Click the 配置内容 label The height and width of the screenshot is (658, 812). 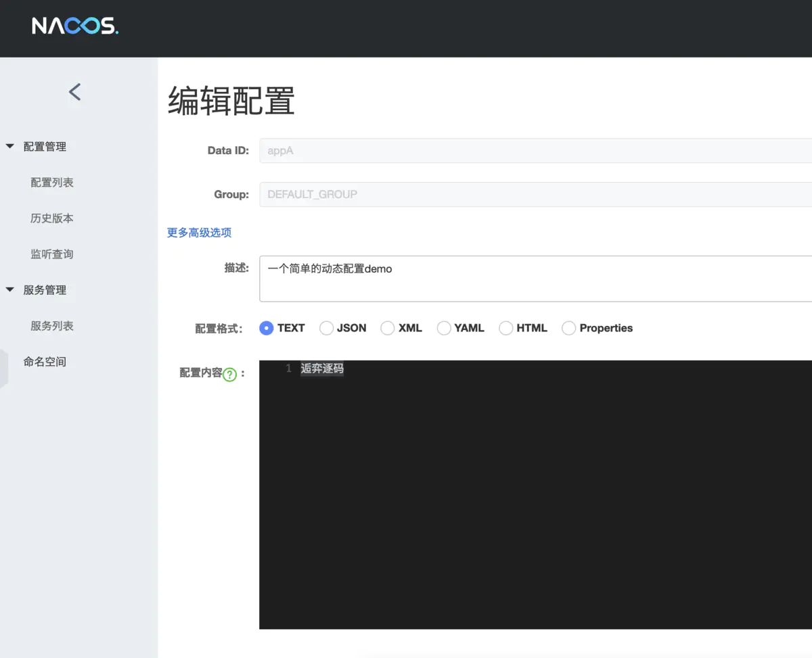tap(201, 373)
